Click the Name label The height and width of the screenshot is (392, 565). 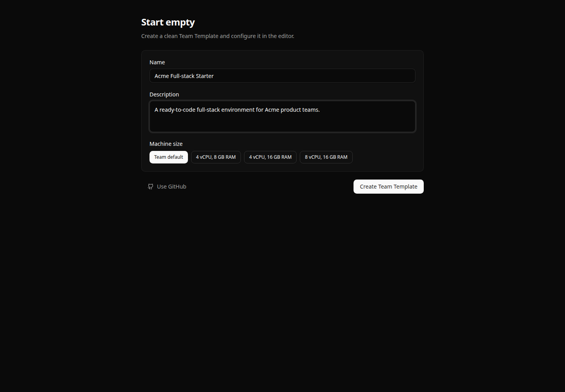(x=157, y=62)
